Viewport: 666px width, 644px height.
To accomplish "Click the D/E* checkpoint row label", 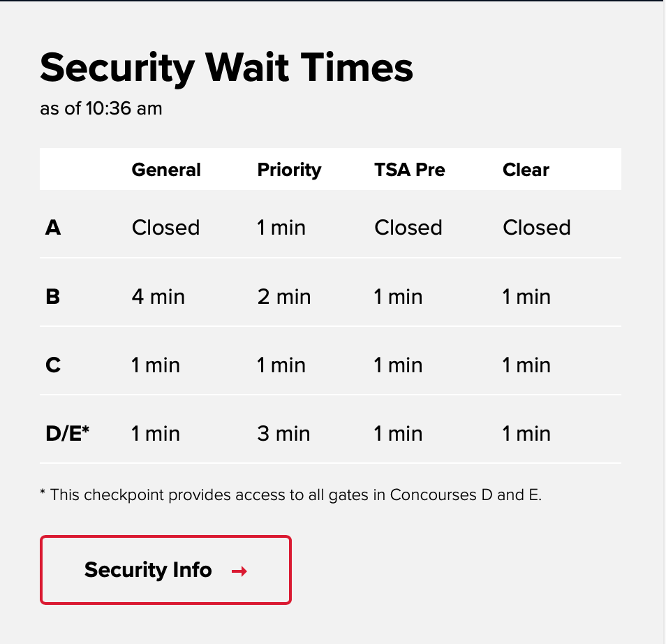I will 68,433.
